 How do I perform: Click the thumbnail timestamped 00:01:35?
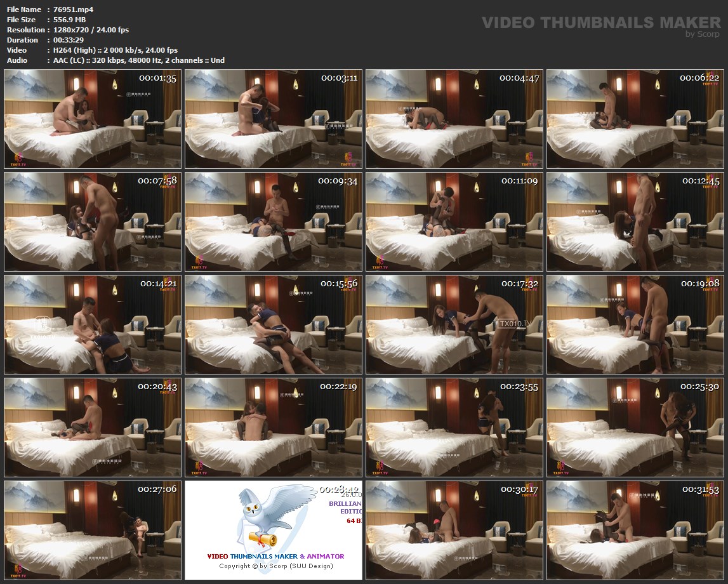[x=93, y=119]
